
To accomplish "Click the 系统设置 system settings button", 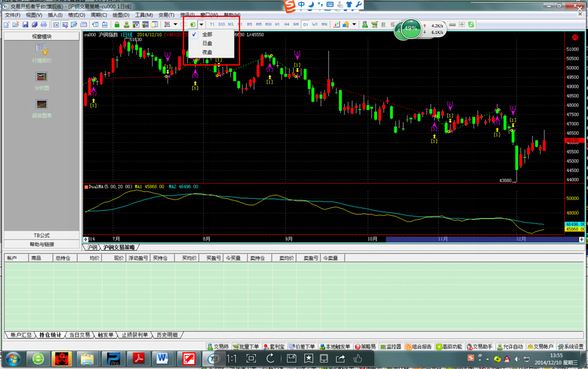I will click(571, 346).
